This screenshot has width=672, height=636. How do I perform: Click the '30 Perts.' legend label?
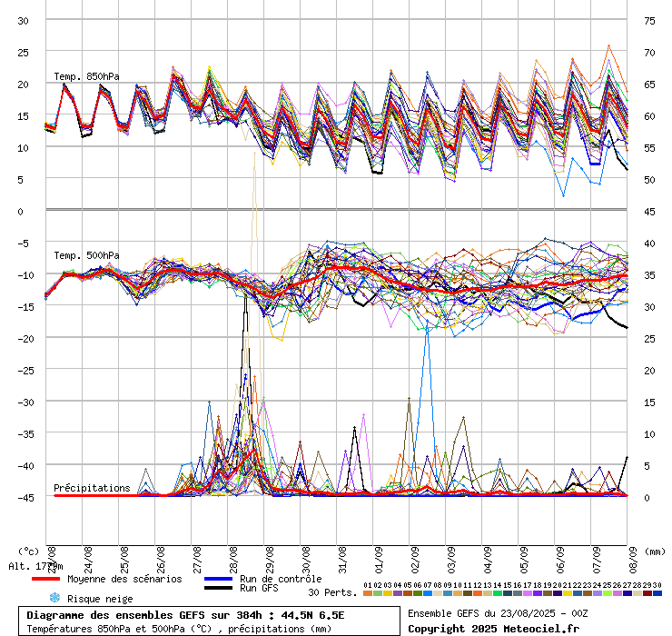332,592
